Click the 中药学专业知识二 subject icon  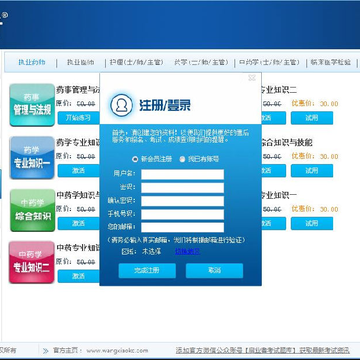(x=32, y=262)
